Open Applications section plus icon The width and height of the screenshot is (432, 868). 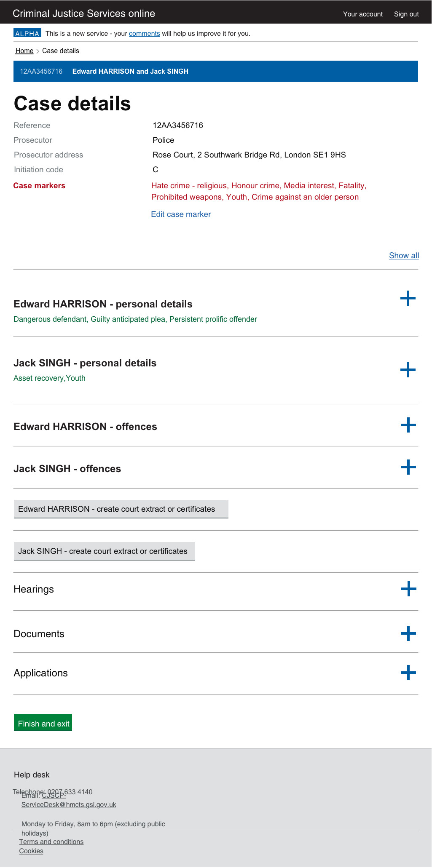click(408, 673)
